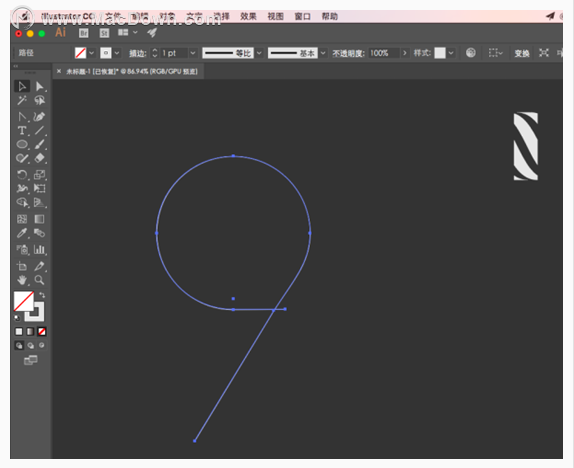Image resolution: width=574 pixels, height=468 pixels.
Task: Click the fill color swatch in toolbox
Action: tap(24, 301)
